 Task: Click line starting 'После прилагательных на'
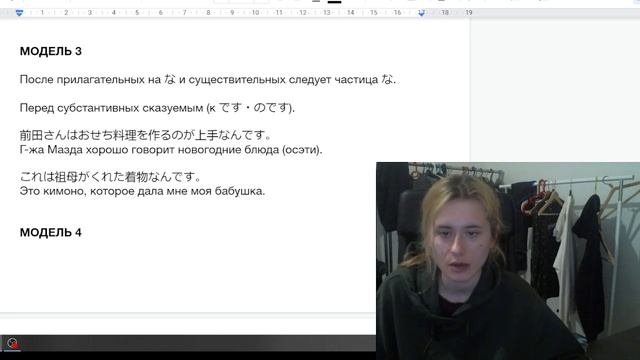click(208, 80)
